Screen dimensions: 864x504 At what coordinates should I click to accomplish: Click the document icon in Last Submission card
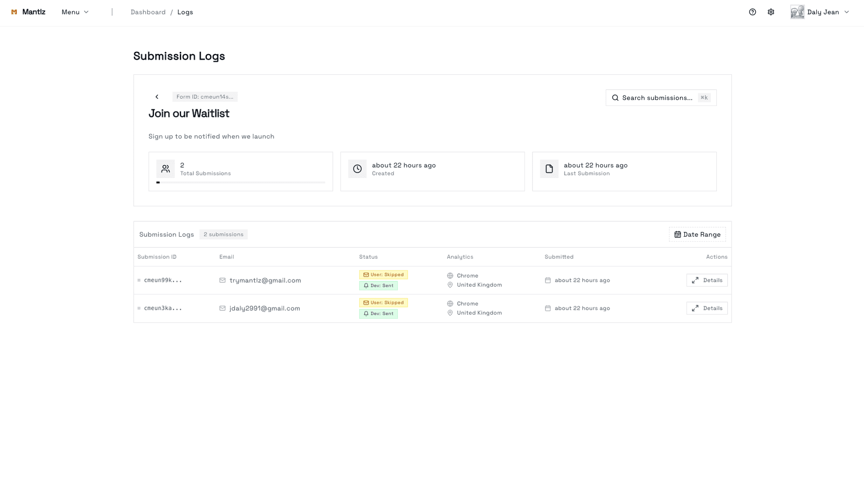click(549, 169)
